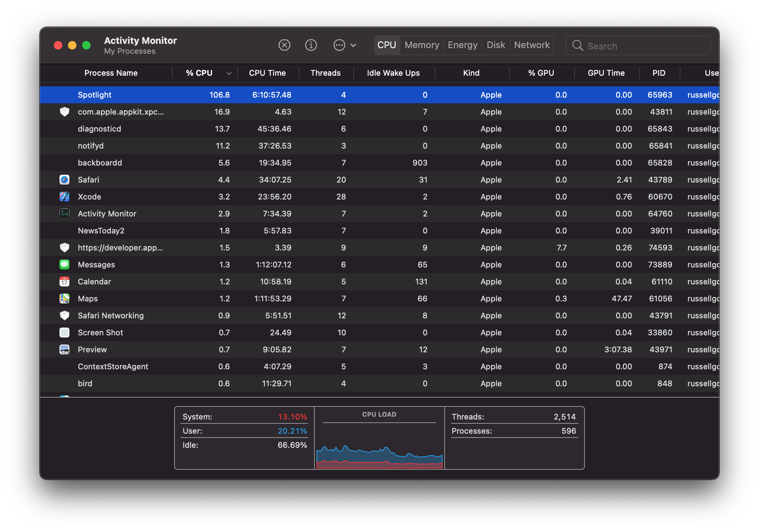
Task: Click Spotlight CPU time 6:10:57.48
Action: [272, 95]
